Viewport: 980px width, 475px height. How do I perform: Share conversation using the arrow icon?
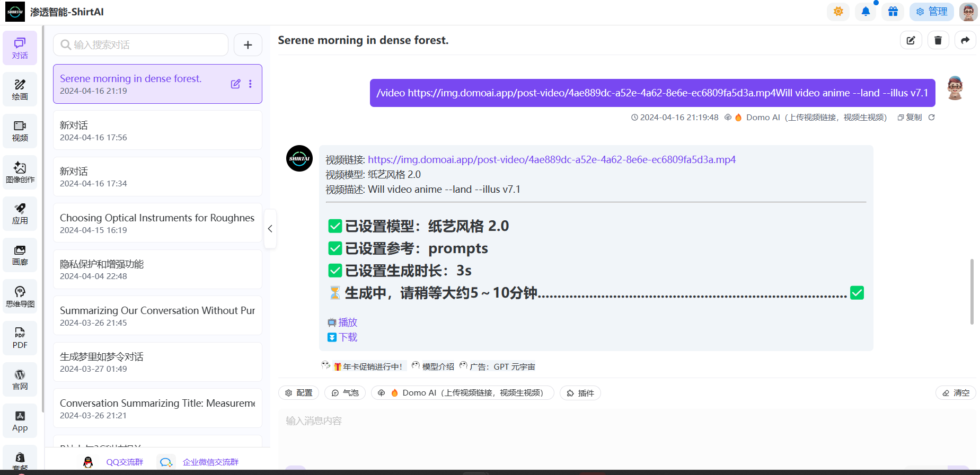[x=965, y=40]
